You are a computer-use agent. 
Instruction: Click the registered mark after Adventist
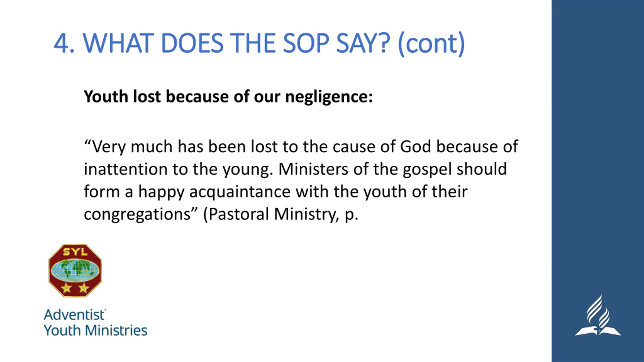coord(105,310)
